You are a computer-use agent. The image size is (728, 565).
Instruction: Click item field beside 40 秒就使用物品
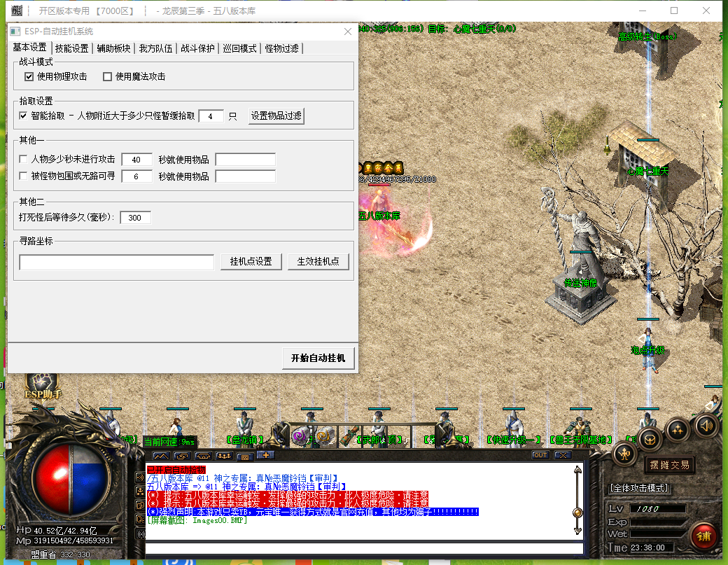coord(246,160)
